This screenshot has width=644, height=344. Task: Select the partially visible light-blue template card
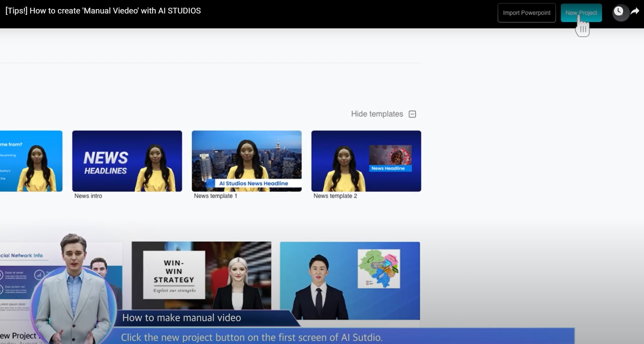31,161
